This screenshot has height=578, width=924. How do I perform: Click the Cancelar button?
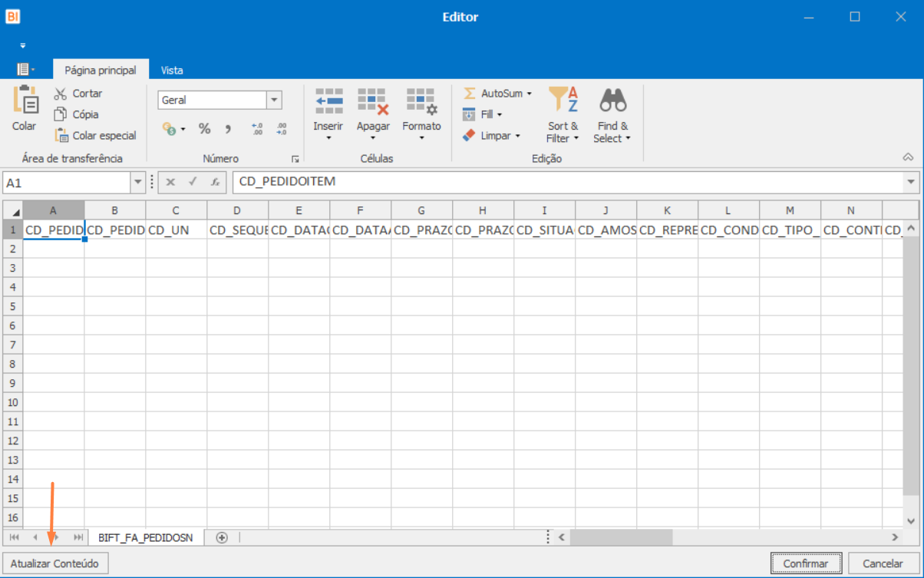pos(883,563)
